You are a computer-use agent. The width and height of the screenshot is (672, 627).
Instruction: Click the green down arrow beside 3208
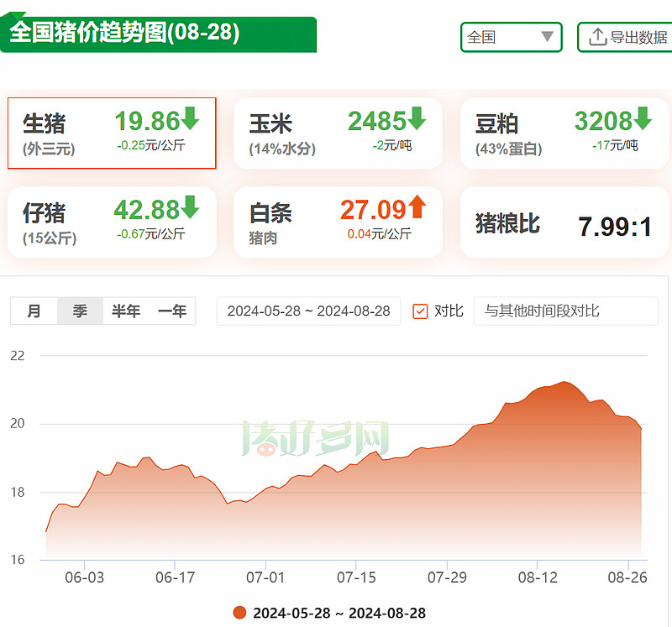click(x=643, y=118)
